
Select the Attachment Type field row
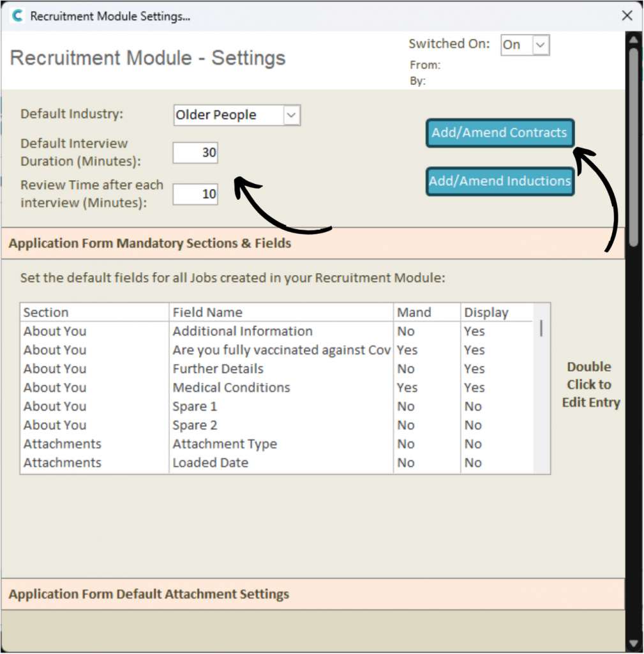(x=277, y=444)
